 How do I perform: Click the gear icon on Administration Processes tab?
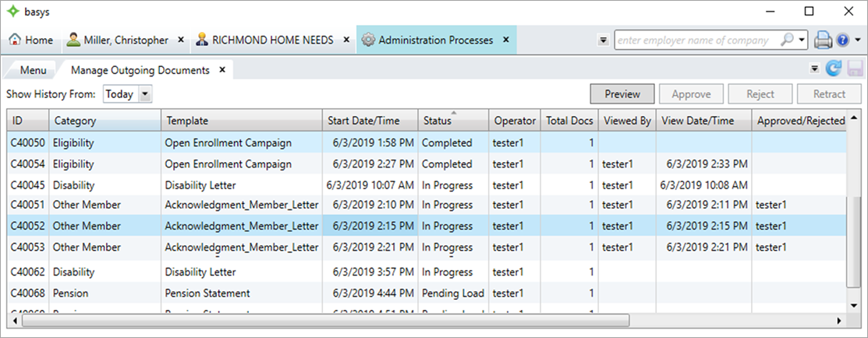click(367, 40)
